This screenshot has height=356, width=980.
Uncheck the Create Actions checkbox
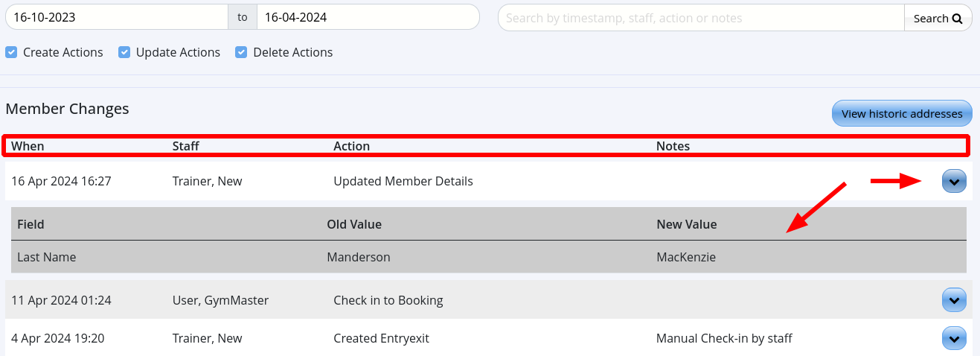11,52
